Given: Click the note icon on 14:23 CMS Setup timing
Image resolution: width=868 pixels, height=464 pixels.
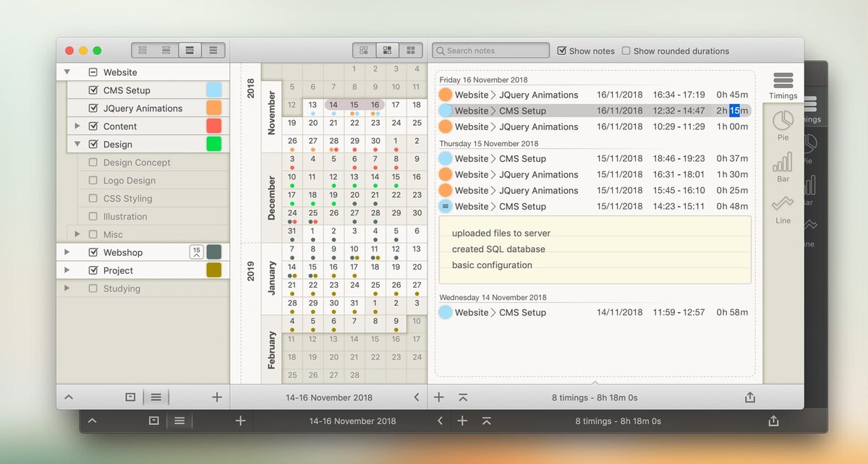Looking at the screenshot, I should pos(446,206).
